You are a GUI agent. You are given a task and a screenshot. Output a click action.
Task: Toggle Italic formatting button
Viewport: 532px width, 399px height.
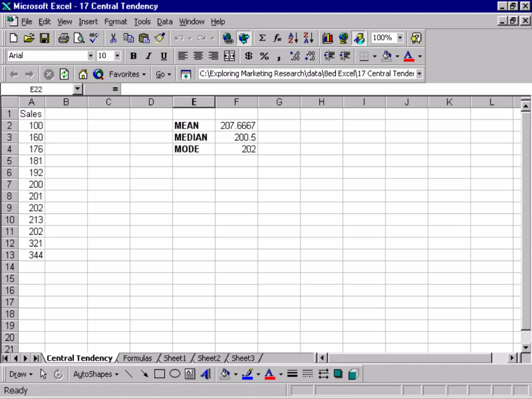point(149,56)
